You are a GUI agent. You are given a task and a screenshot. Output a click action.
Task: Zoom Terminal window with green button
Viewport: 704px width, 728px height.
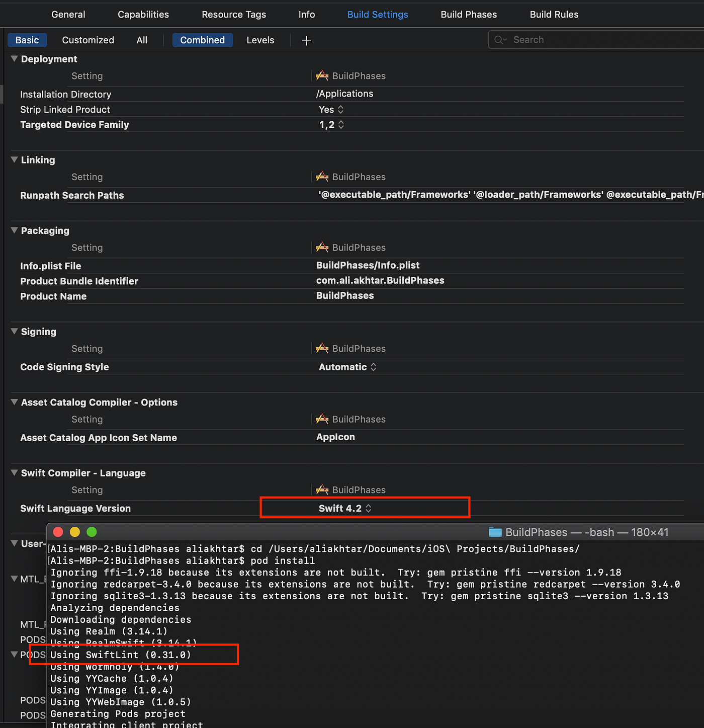(x=92, y=532)
